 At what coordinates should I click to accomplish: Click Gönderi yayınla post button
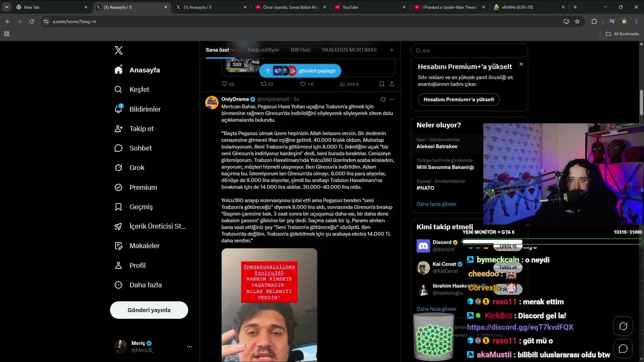(x=149, y=310)
